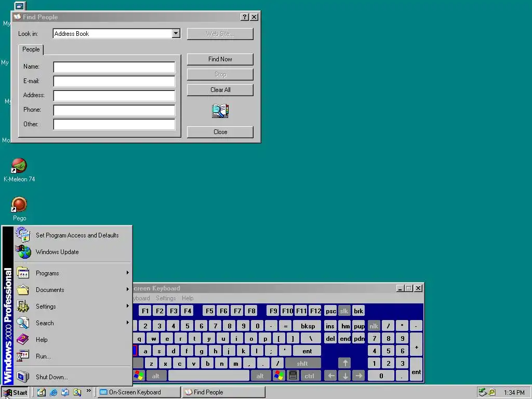The height and width of the screenshot is (399, 532).
Task: Click the Start button
Action: [15, 393]
